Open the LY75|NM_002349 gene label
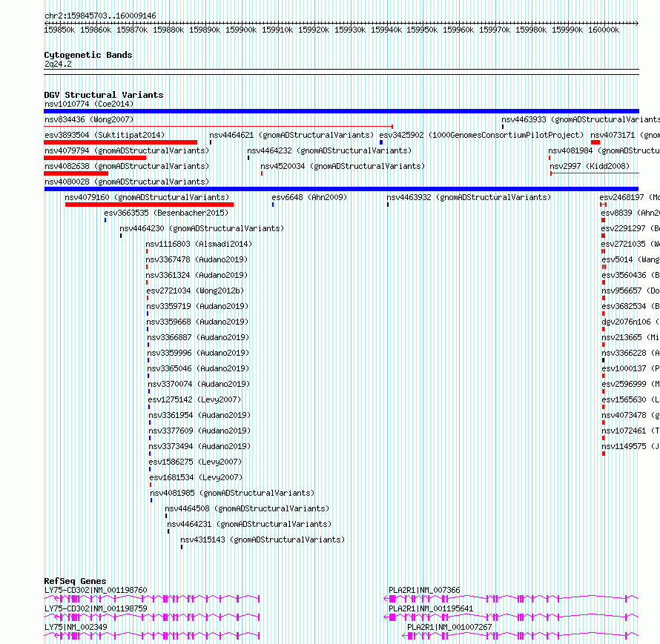This screenshot has height=644, width=660. tap(76, 627)
